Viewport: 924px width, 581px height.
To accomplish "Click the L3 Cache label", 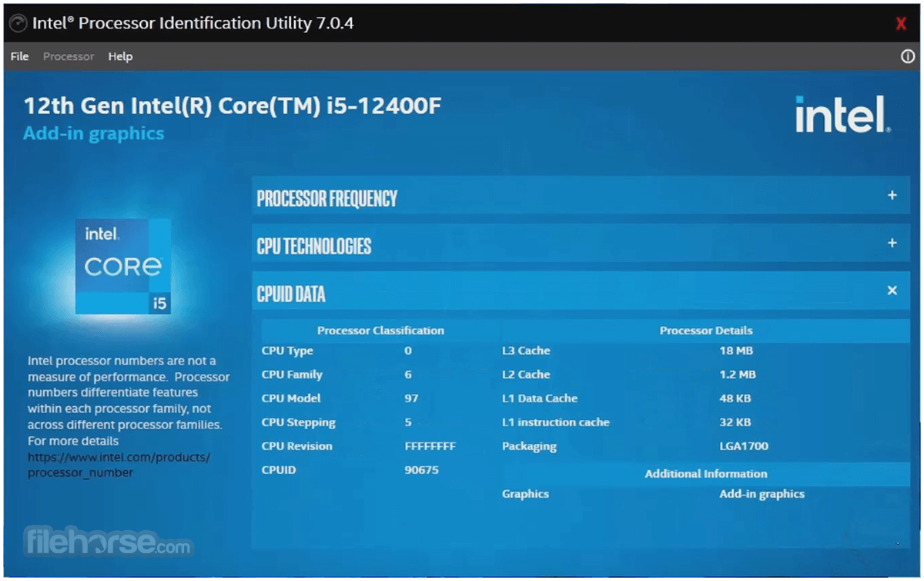I will [526, 351].
